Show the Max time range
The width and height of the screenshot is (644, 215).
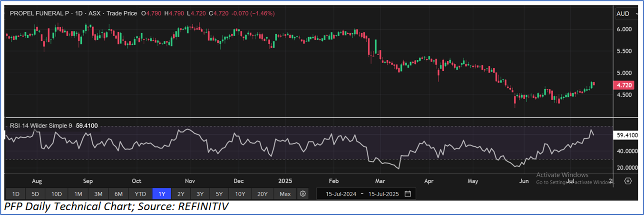pyautogui.click(x=285, y=194)
